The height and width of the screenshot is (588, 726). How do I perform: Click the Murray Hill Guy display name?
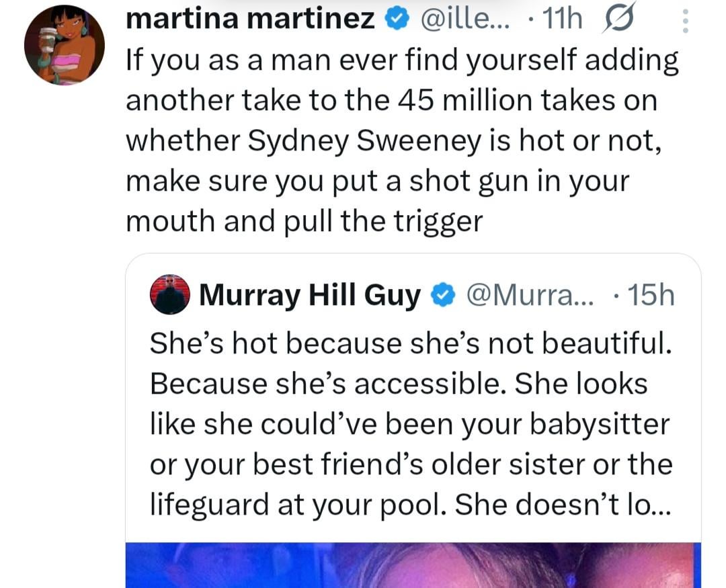[309, 296]
